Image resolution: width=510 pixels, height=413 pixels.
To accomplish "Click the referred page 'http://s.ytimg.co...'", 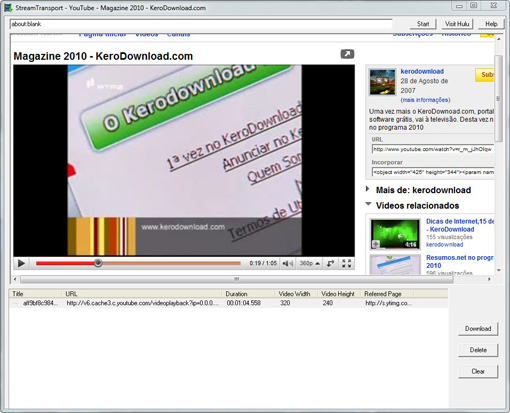I will point(389,303).
